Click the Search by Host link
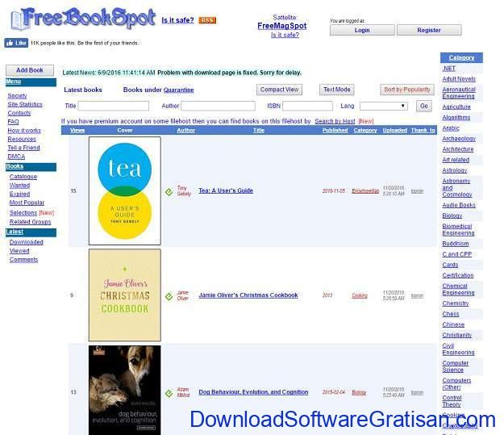 (335, 121)
